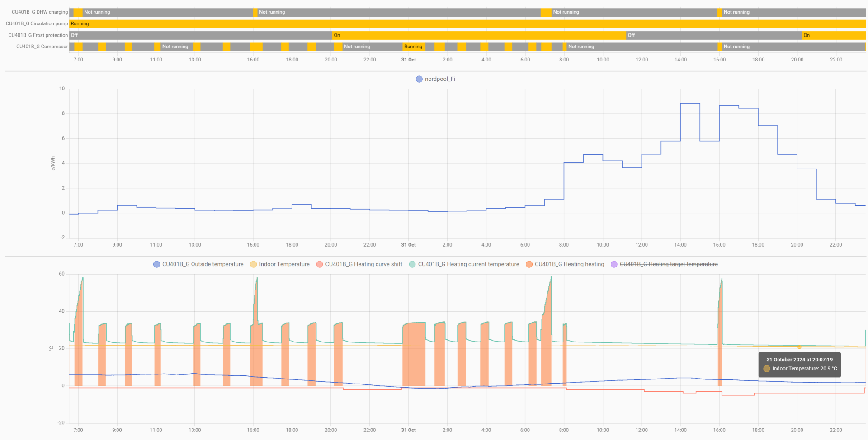The height and width of the screenshot is (440, 868).
Task: Click the Heating curve shift legend dot
Action: tap(320, 264)
